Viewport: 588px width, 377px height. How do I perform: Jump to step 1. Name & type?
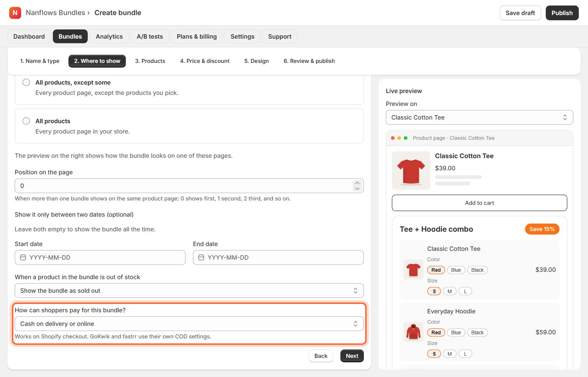point(40,61)
